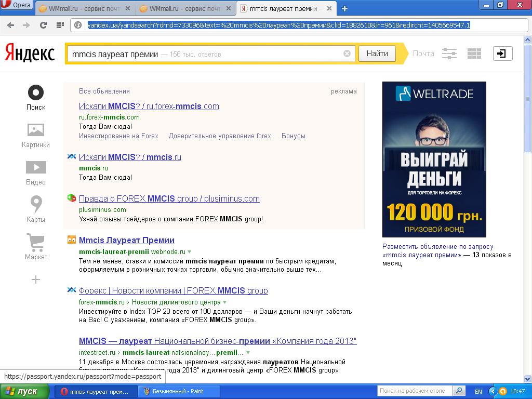The width and height of the screenshot is (532, 399).
Task: Open Карты maps in sidebar
Action: [x=36, y=209]
